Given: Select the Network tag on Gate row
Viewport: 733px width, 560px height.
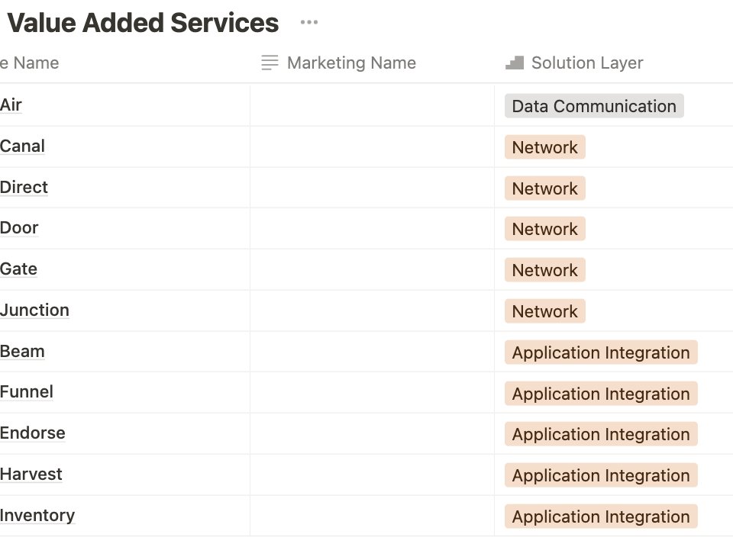Looking at the screenshot, I should pos(544,269).
